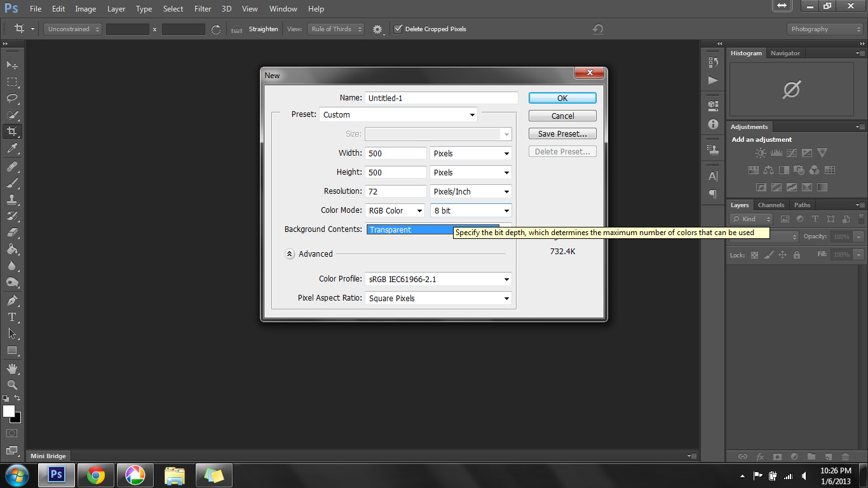Open the Width units Pixels dropdown

[471, 153]
